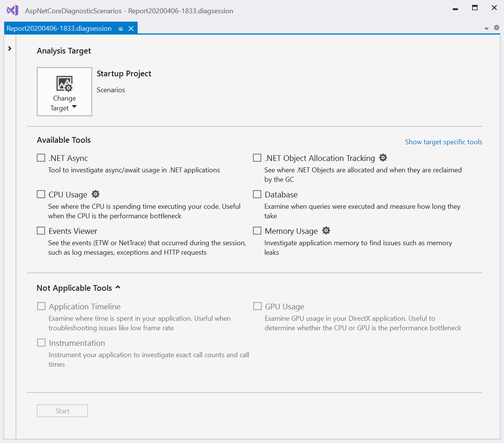Select the disabled GPU Usage checkbox
The height and width of the screenshot is (443, 504).
257,306
